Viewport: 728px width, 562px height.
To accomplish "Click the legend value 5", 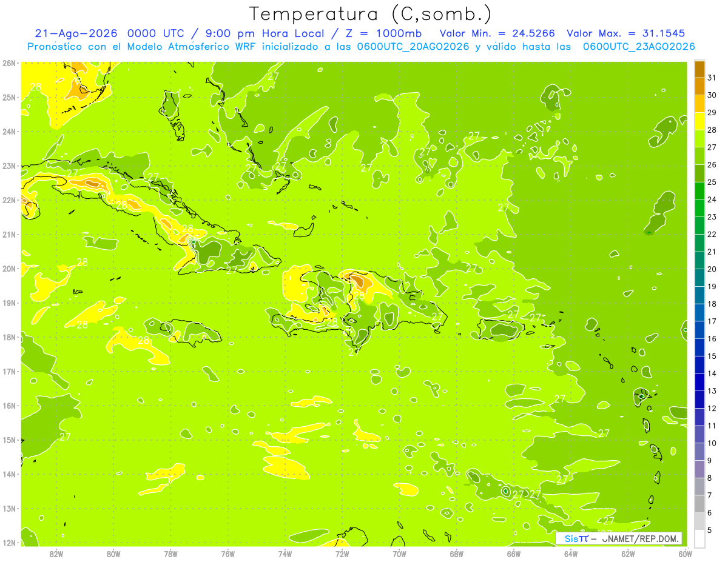I will (x=710, y=530).
